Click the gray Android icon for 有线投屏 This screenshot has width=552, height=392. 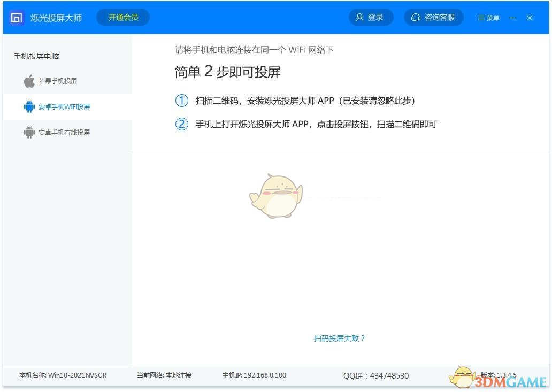click(28, 132)
